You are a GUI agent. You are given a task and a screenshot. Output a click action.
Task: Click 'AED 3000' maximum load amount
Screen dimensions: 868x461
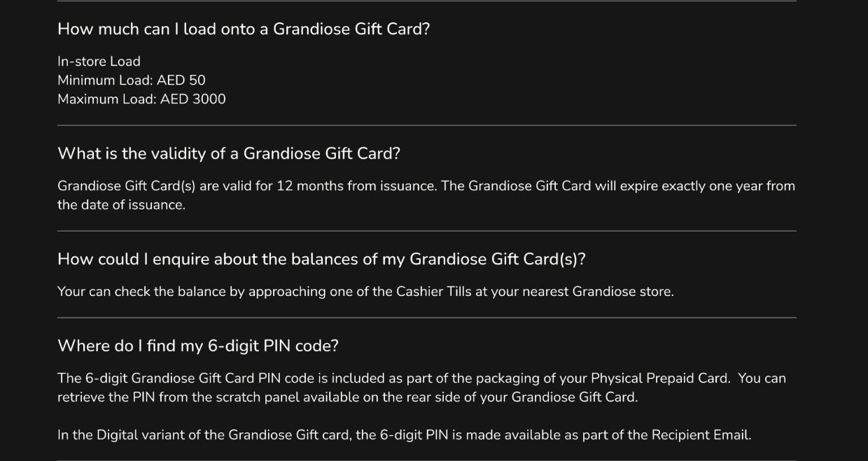click(x=193, y=99)
